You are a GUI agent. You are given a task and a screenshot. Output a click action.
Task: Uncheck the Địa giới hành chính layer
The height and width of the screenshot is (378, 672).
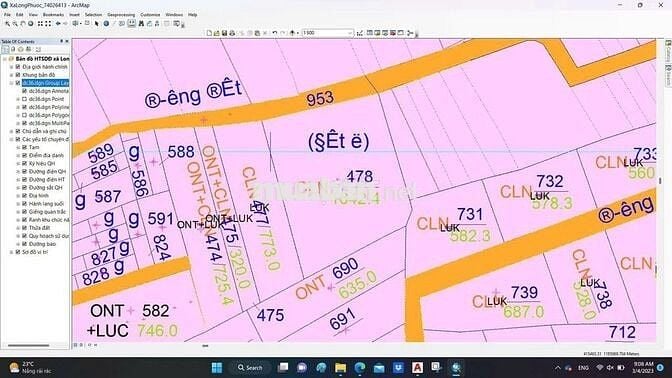click(18, 67)
